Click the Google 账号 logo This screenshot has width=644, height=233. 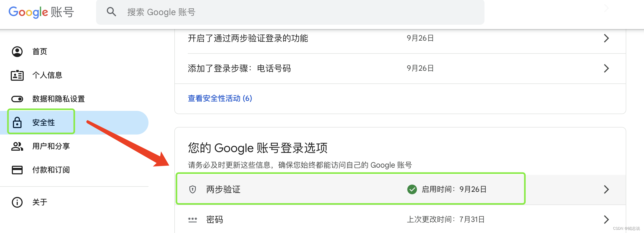41,12
